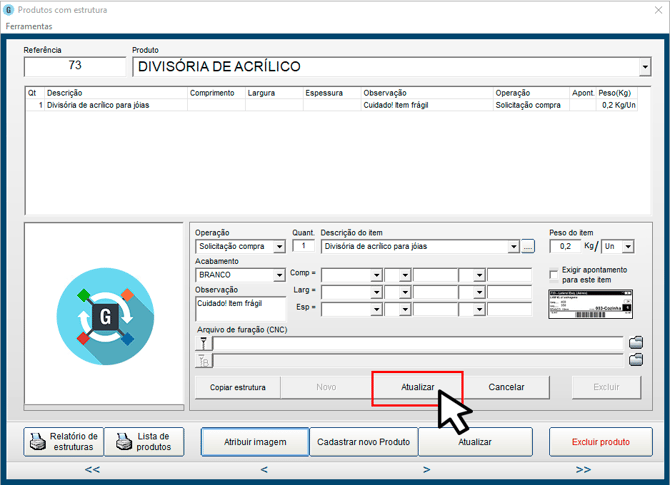
Task: Open the third Larg dropdown
Action: pyautogui.click(x=479, y=292)
